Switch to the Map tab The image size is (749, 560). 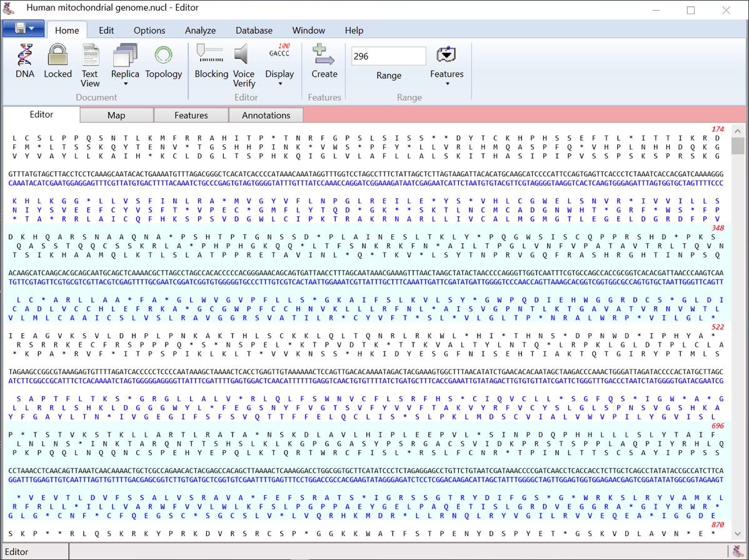point(116,115)
